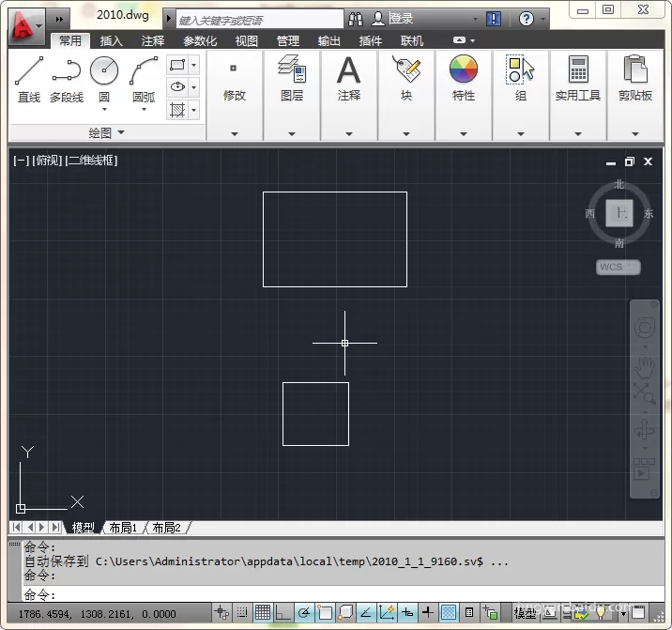Expand the Layers (图层) panel arrow
This screenshot has height=630, width=672.
point(292,134)
